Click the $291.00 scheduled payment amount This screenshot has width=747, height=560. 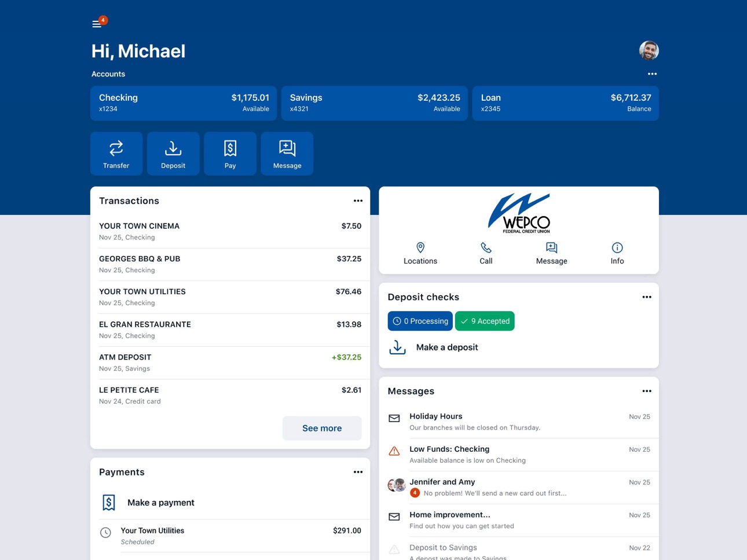coord(347,530)
